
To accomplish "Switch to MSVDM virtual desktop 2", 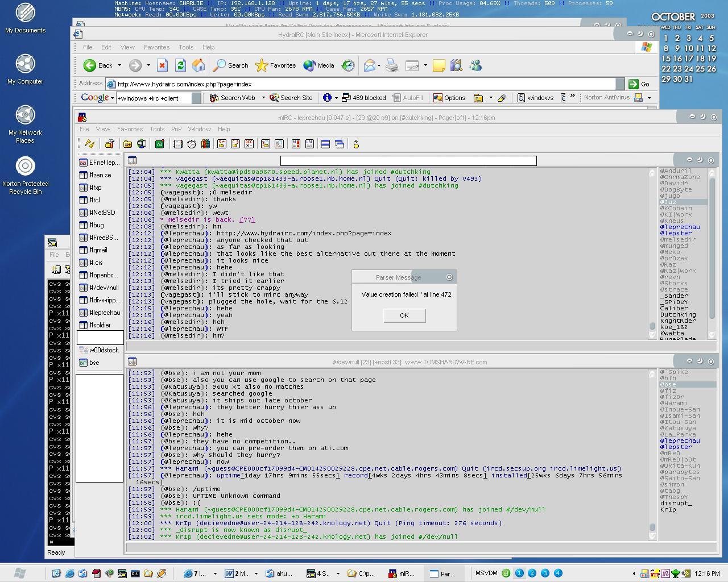I will point(532,573).
